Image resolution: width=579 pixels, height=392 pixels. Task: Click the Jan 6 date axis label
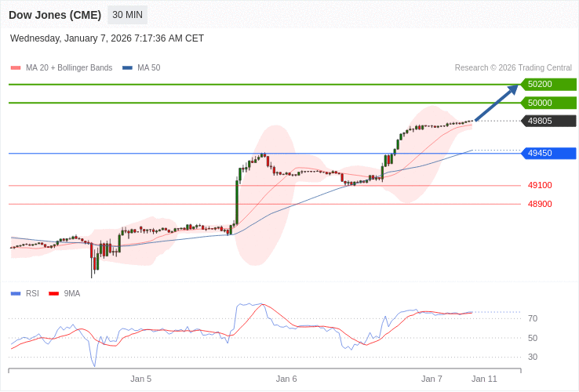coord(286,379)
